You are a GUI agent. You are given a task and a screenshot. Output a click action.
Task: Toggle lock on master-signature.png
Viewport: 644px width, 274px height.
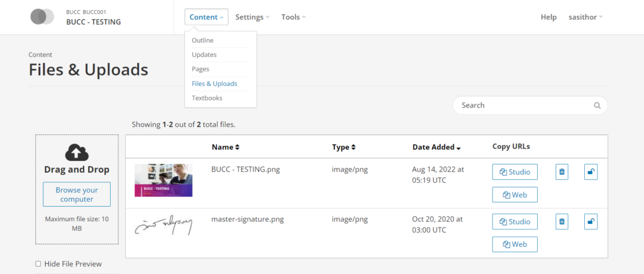pyautogui.click(x=591, y=221)
